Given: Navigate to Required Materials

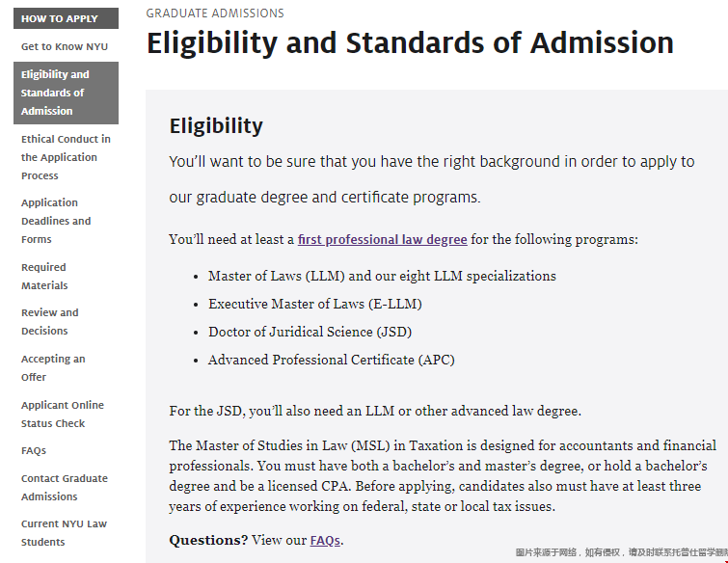Looking at the screenshot, I should click(x=44, y=276).
